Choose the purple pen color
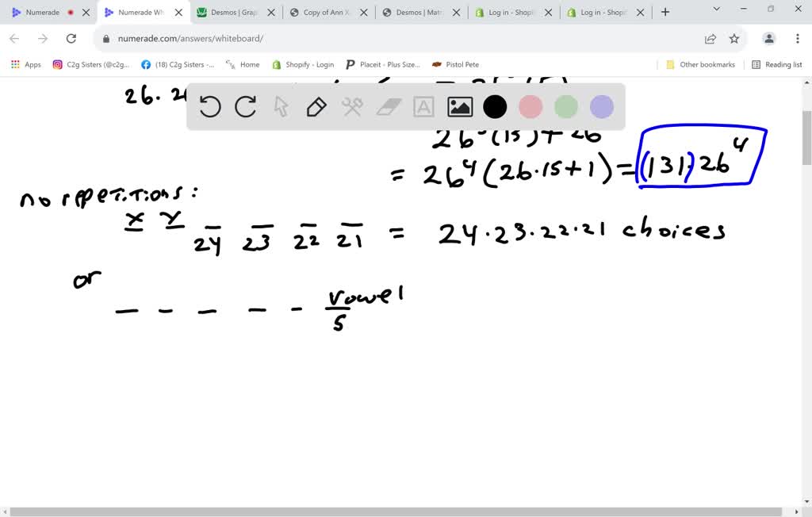 [602, 107]
